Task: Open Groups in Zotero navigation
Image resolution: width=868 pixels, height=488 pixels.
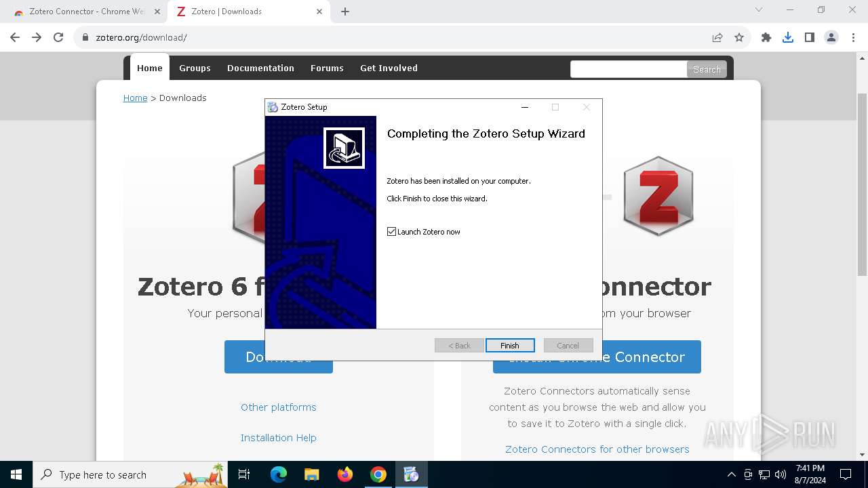Action: (195, 68)
